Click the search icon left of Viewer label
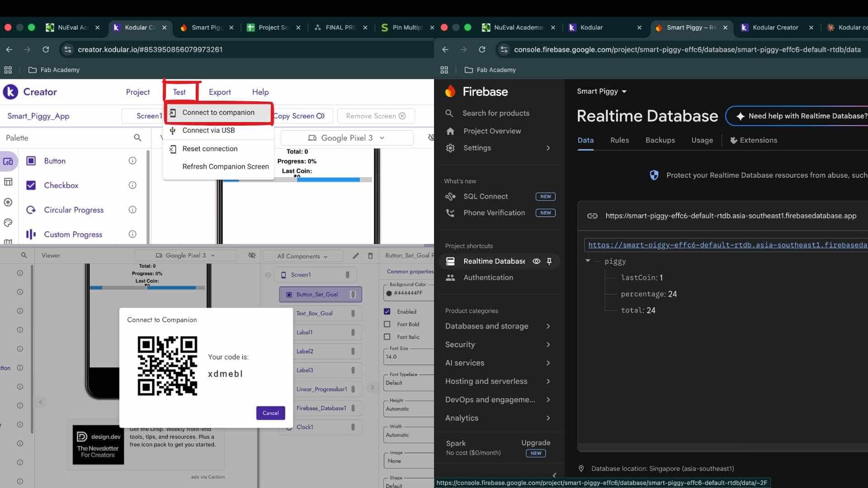Screen dimensions: 868x488 pyautogui.click(x=24, y=255)
